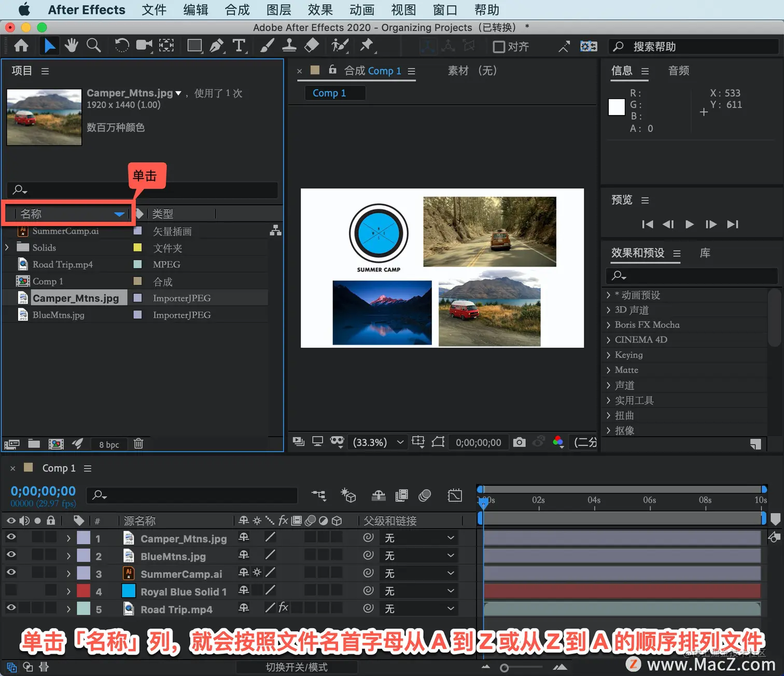
Task: Open parent dropdown for Royal Blue Solid 1
Action: [x=419, y=591]
